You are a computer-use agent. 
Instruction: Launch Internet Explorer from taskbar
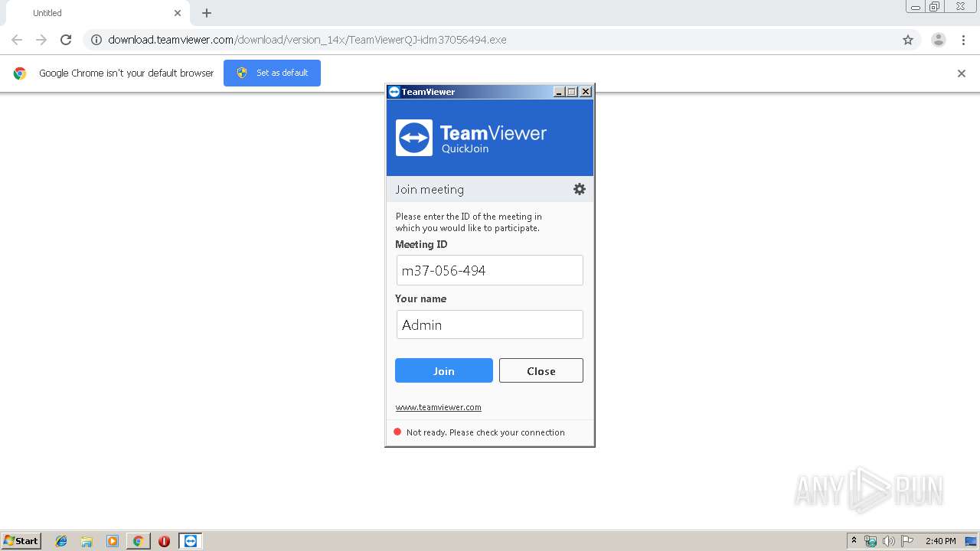point(61,541)
